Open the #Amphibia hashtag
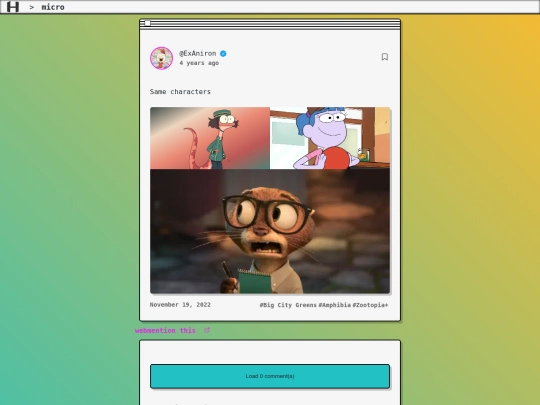This screenshot has height=405, width=540. click(x=335, y=305)
